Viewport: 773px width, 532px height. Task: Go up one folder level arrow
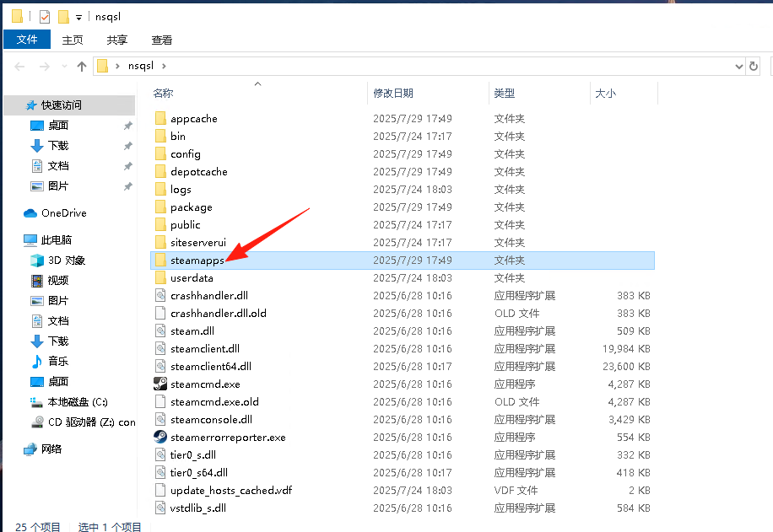(82, 66)
